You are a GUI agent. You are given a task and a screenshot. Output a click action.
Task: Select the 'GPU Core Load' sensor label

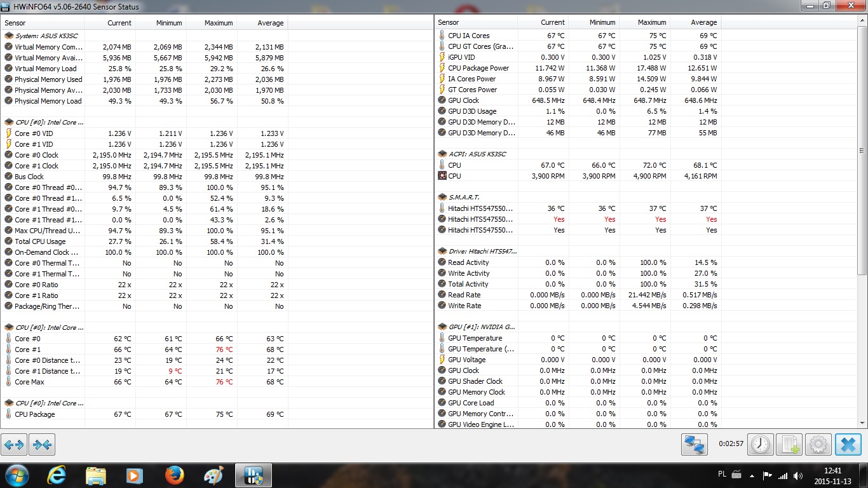[x=471, y=403]
